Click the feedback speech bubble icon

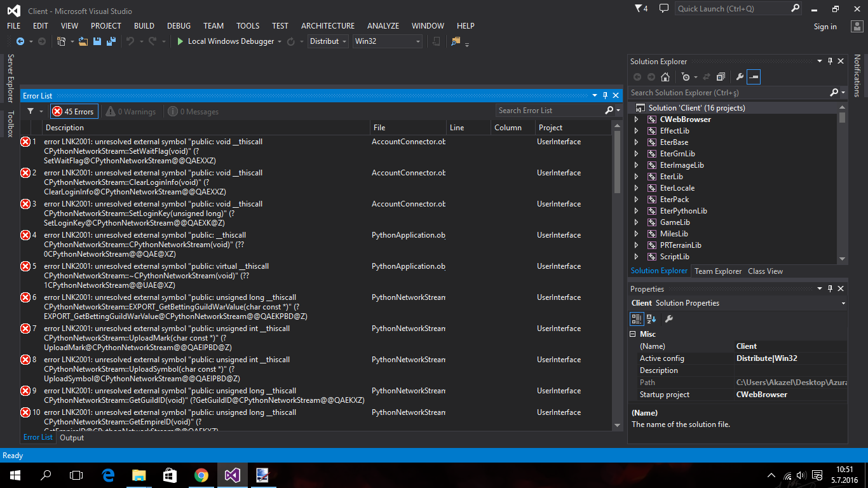click(664, 8)
